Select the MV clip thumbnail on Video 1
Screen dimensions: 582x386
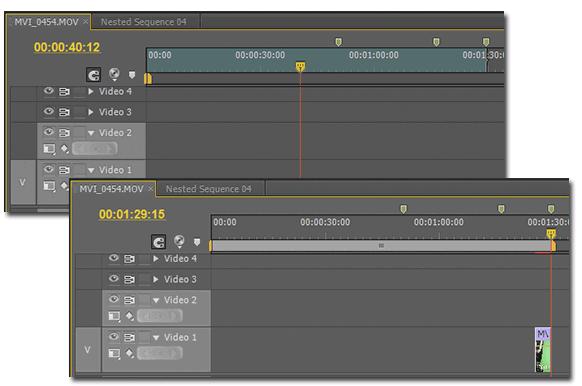coord(542,350)
